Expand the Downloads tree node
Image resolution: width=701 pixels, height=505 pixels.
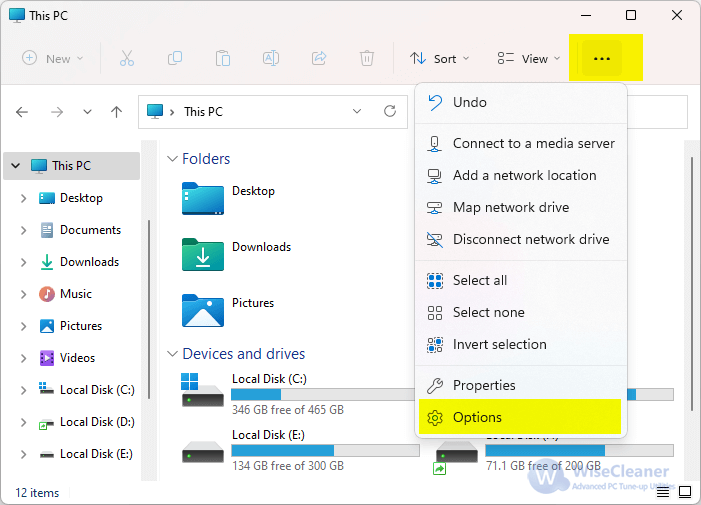pos(23,262)
